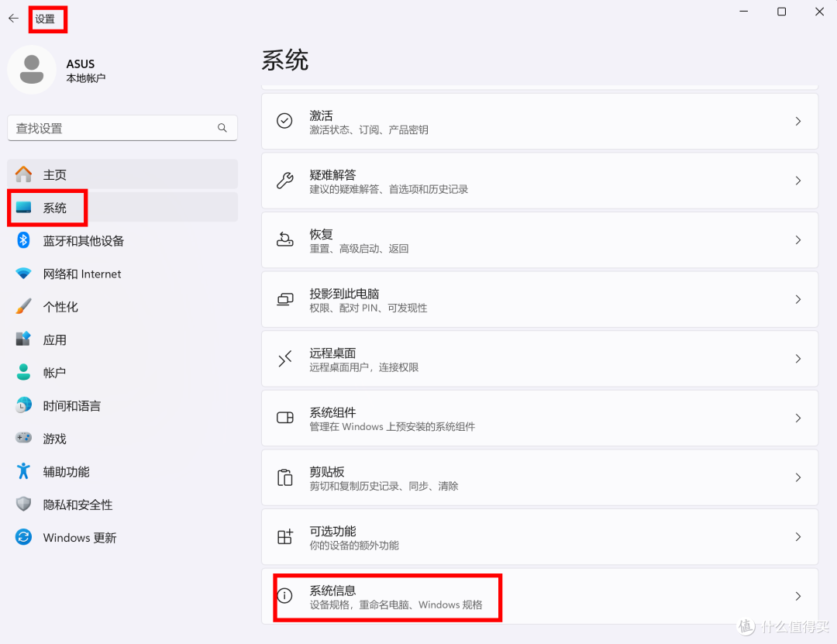Click the 本地帐户 label under ASUS
The image size is (837, 644).
click(86, 78)
